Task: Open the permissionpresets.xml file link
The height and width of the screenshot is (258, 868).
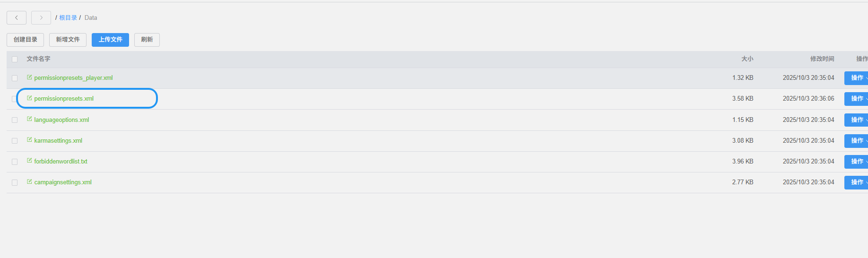Action: point(64,99)
